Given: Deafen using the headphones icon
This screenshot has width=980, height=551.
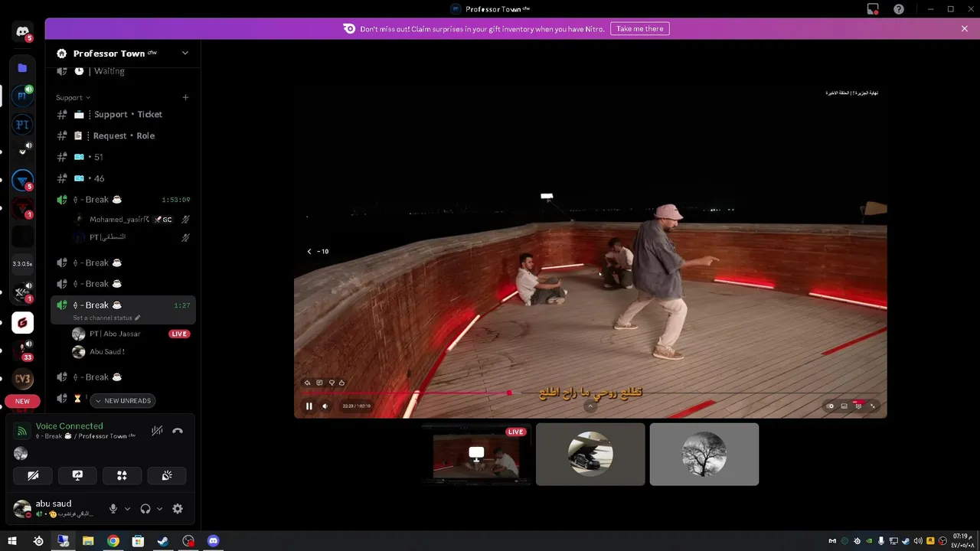Looking at the screenshot, I should pyautogui.click(x=145, y=509).
